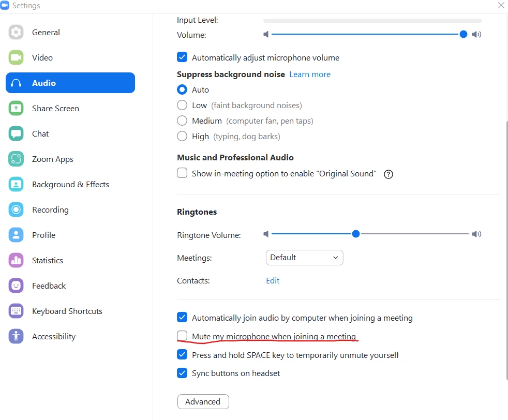Open the Zoom Apps icon
Image resolution: width=508 pixels, height=420 pixels.
coord(16,159)
